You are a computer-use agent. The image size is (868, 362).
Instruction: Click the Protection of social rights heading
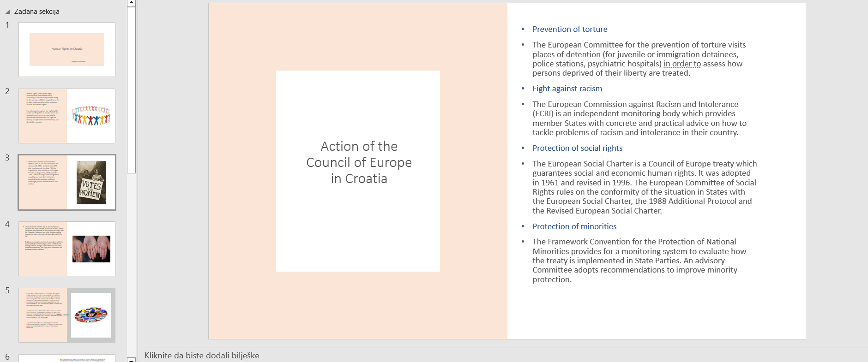577,148
